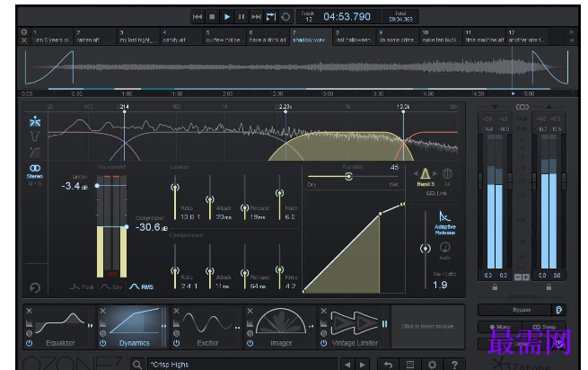Toggle Vintage Limiter power
This screenshot has width=588, height=370.
[x=324, y=343]
